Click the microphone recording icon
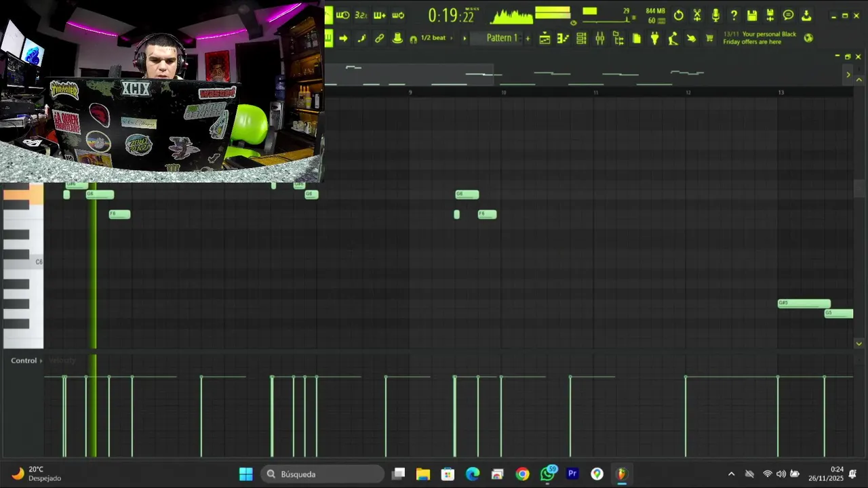The height and width of the screenshot is (488, 868). tap(715, 15)
